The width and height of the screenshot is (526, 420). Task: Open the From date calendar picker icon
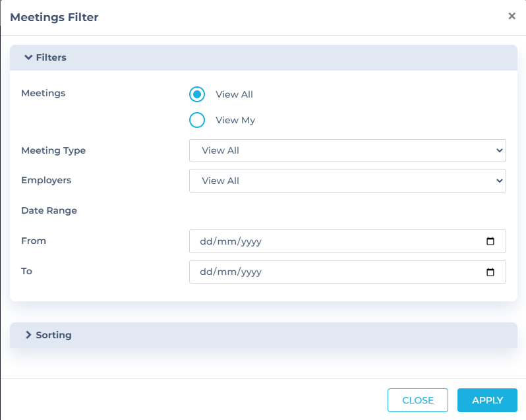(490, 241)
